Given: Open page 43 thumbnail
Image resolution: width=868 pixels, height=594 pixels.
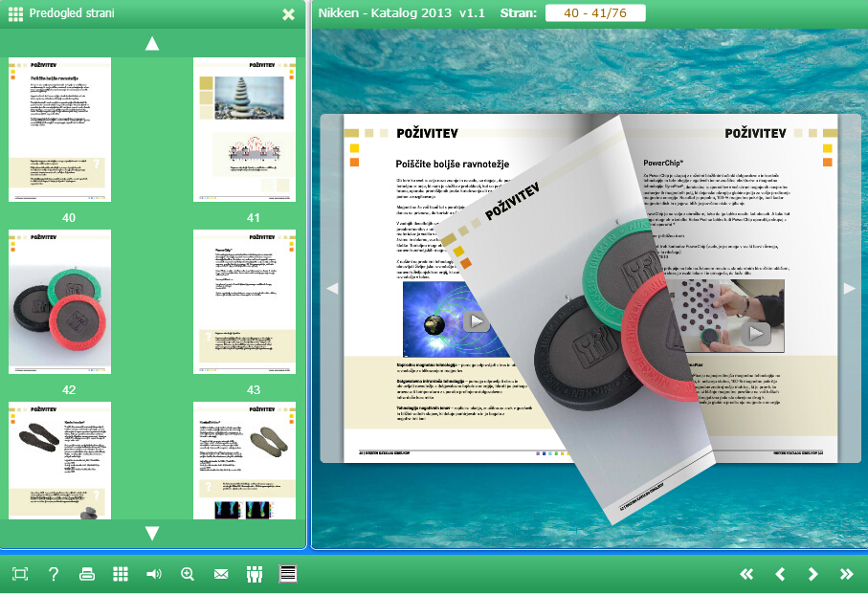Looking at the screenshot, I should (244, 302).
